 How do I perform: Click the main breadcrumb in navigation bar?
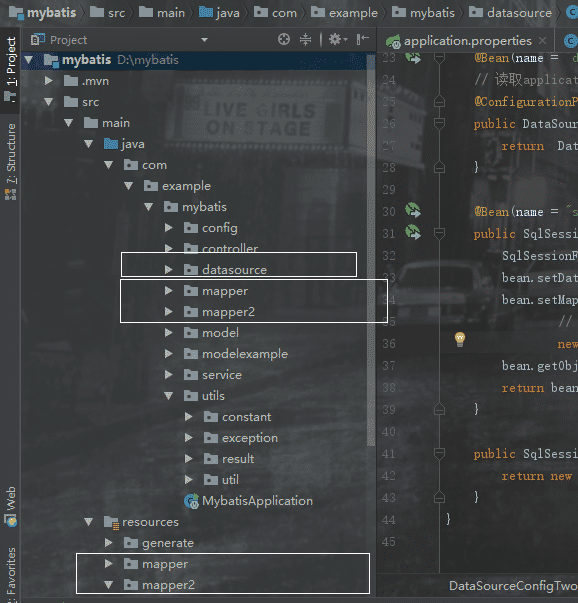point(162,13)
